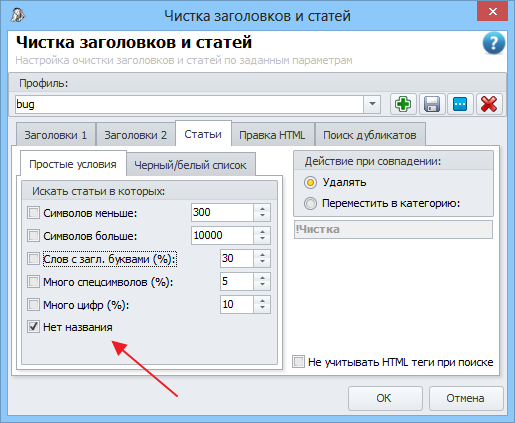The width and height of the screenshot is (515, 423).
Task: Click the Символов больше value field
Action: point(222,235)
